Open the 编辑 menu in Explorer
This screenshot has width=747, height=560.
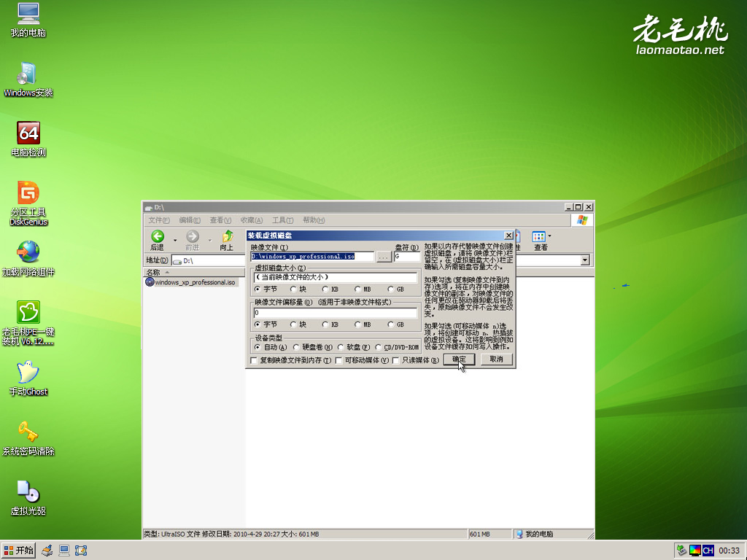pyautogui.click(x=190, y=220)
